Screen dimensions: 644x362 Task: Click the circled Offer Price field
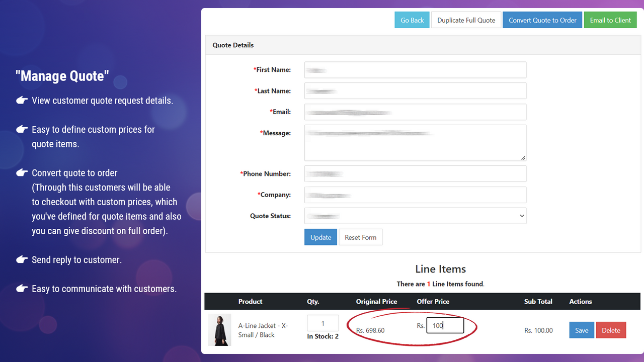(445, 325)
